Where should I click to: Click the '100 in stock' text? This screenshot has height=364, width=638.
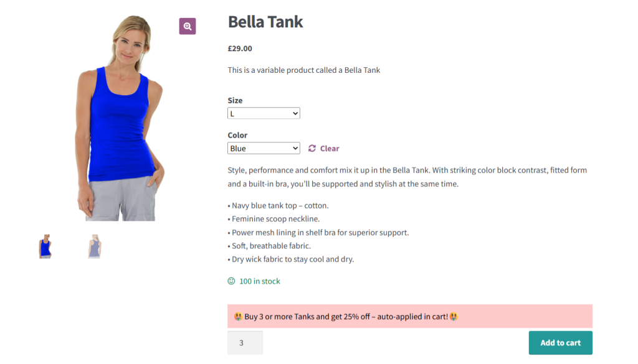260,281
